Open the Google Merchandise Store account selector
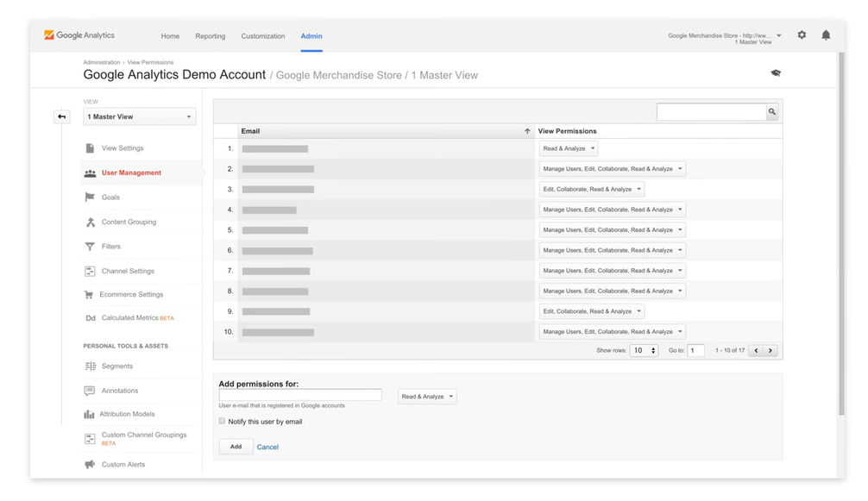The image size is (868, 501). click(725, 38)
